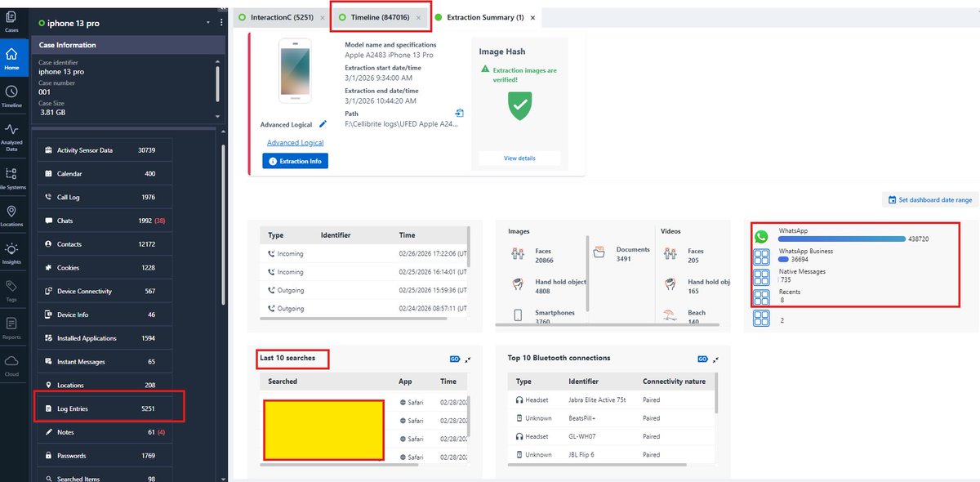
Task: Select the Extraction Summary (1) tab
Action: point(486,17)
